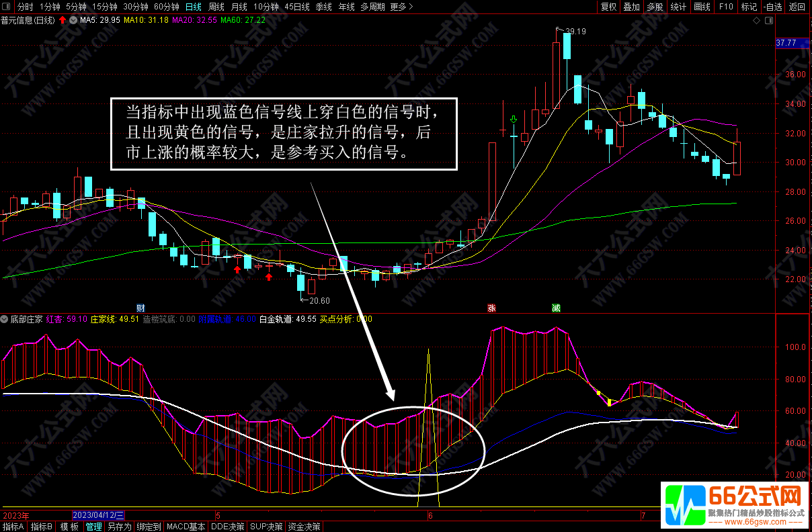Click the 底部庄家 indicator name
The image size is (812, 532).
27,319
